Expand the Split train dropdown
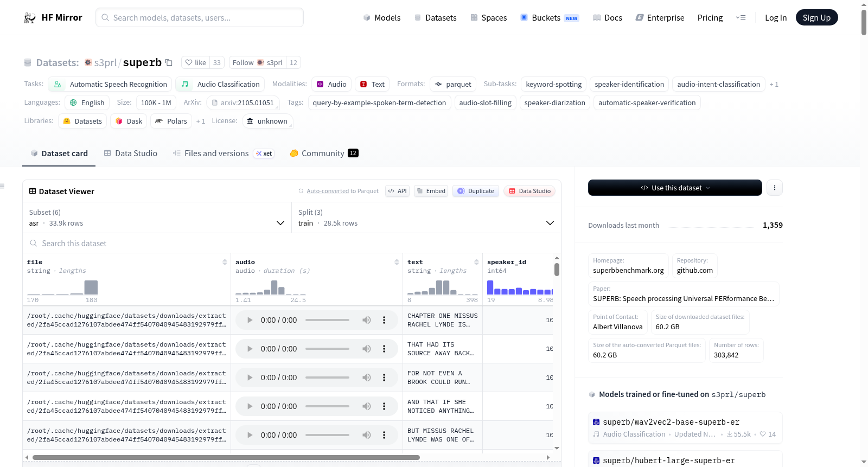Viewport: 868px width, 467px height. pos(426,217)
